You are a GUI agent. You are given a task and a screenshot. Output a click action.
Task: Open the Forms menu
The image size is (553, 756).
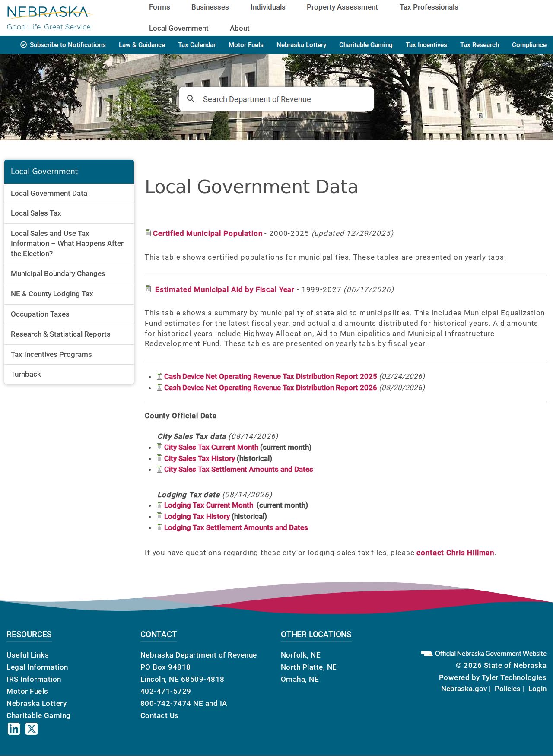pos(159,7)
